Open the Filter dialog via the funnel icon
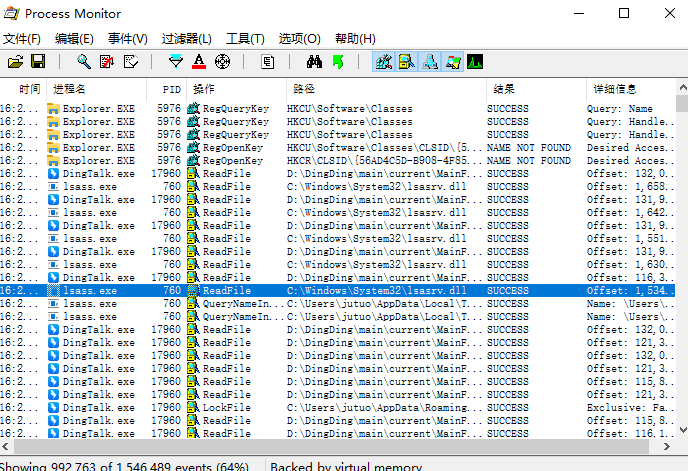 [176, 61]
